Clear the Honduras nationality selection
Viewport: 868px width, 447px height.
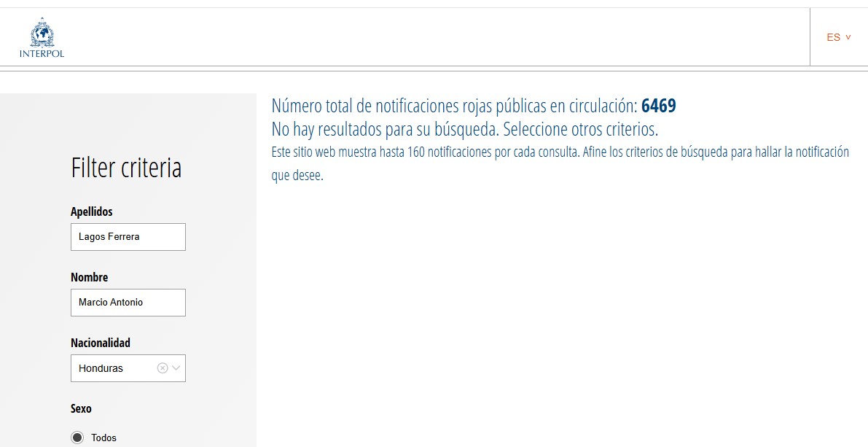[163, 368]
